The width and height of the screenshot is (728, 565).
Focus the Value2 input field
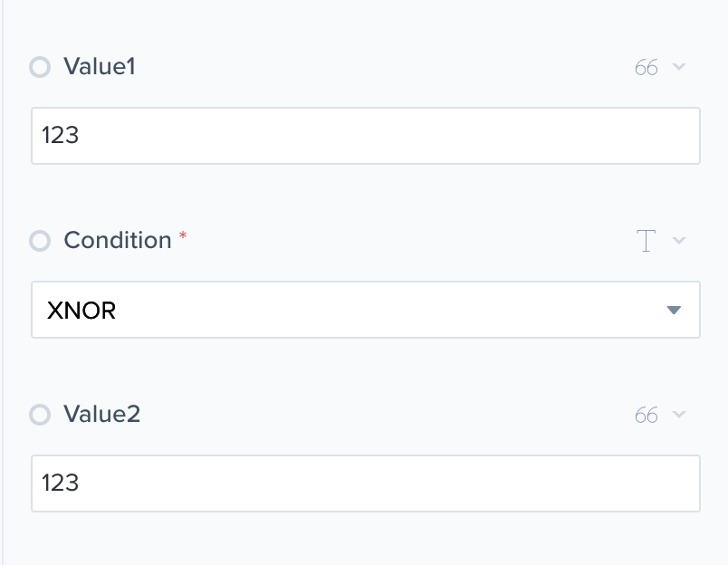coord(366,484)
